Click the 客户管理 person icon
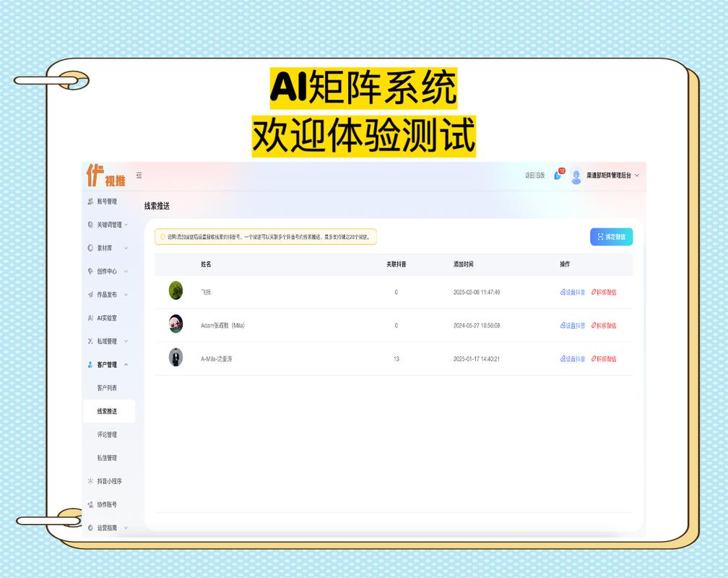This screenshot has height=578, width=728. pos(90,364)
